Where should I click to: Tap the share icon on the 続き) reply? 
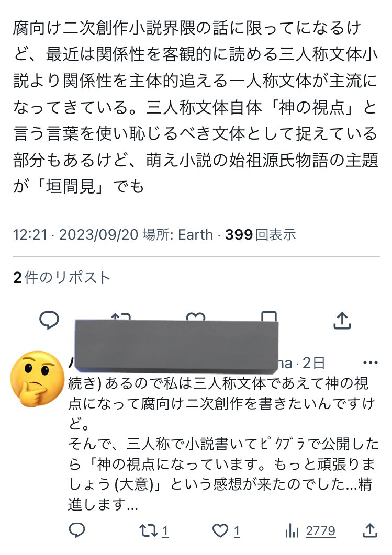370,531
